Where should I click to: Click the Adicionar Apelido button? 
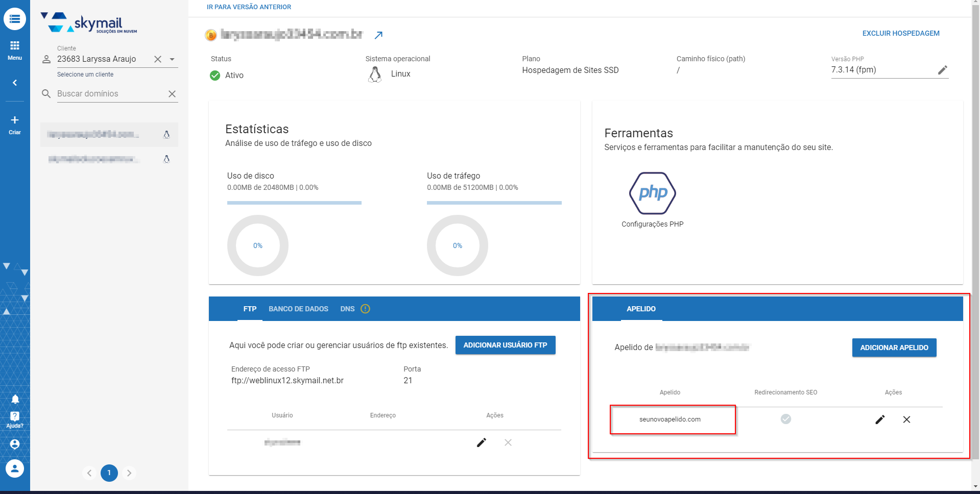pyautogui.click(x=894, y=348)
